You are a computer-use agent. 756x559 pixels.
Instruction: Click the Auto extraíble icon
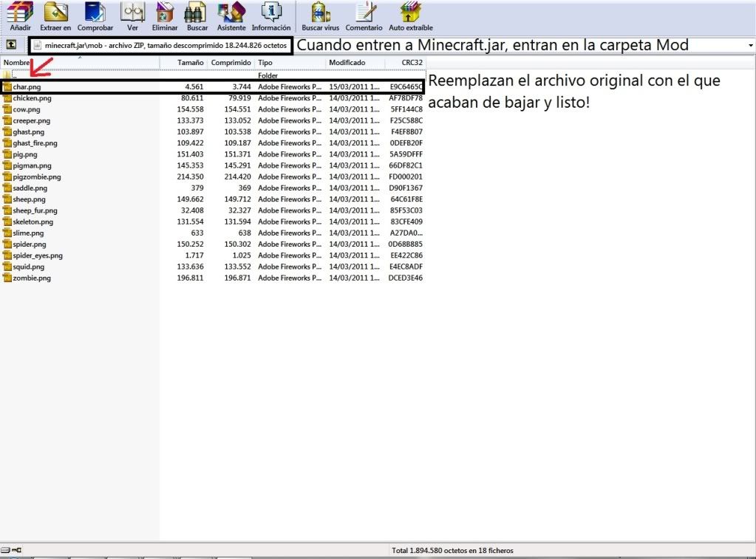[x=411, y=16]
